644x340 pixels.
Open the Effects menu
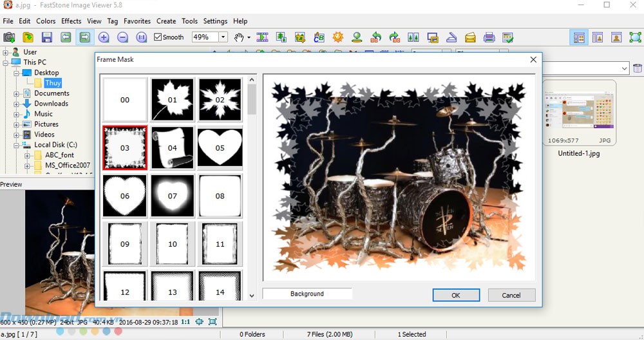71,21
